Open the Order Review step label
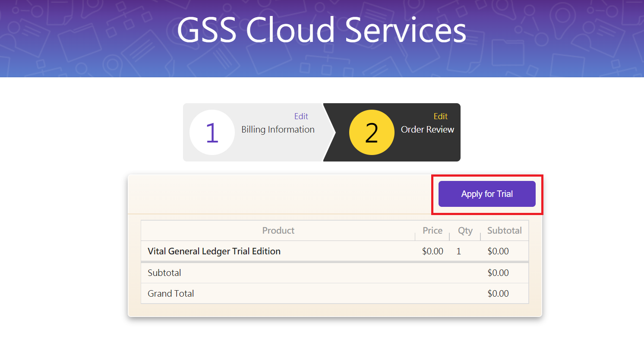 coord(427,130)
